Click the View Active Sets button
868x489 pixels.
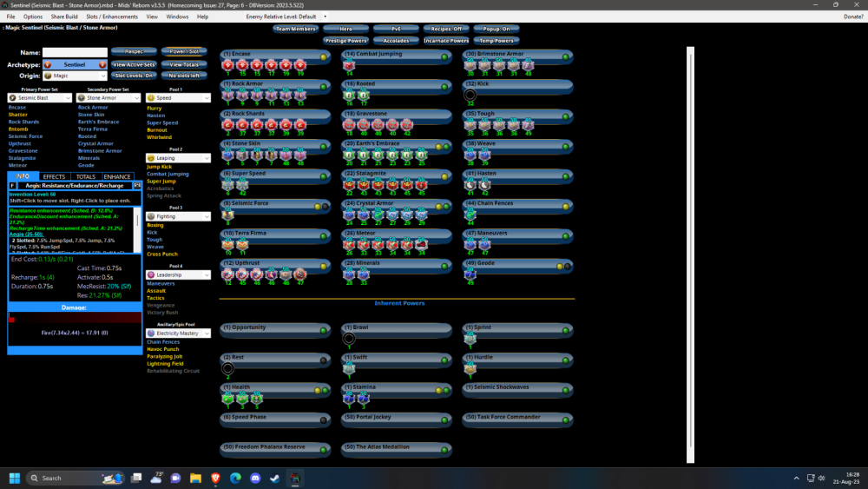(x=135, y=64)
